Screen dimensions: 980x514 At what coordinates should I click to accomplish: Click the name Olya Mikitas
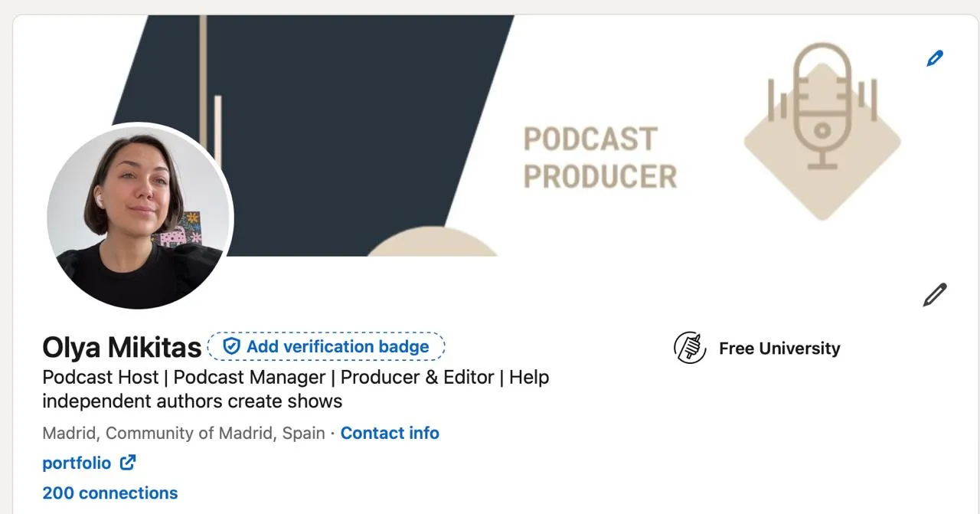pos(122,347)
